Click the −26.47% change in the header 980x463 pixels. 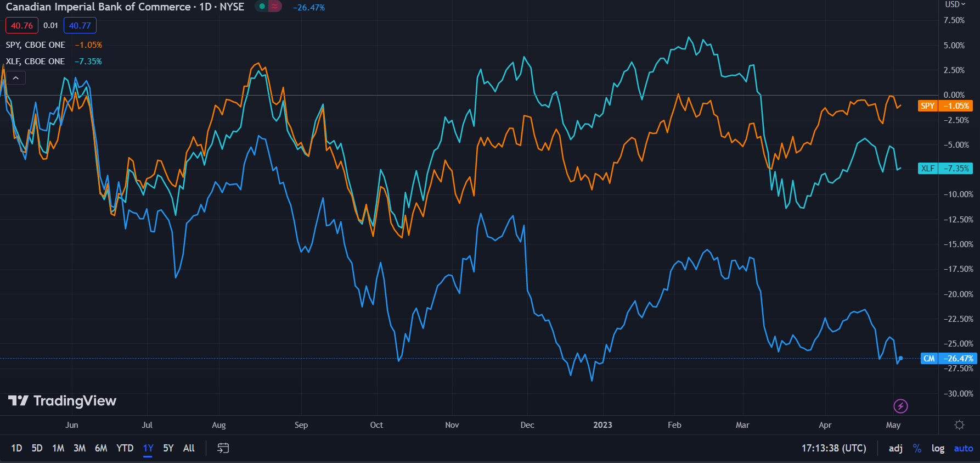coord(309,8)
